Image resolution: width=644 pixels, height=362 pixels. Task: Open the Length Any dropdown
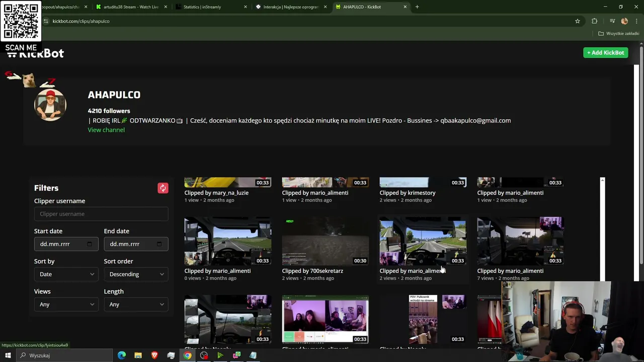pyautogui.click(x=136, y=305)
